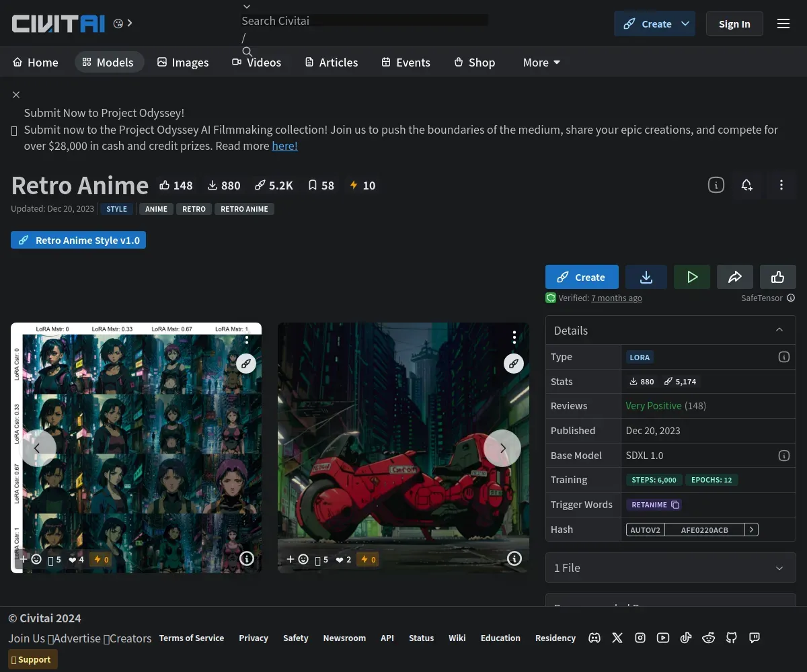The width and height of the screenshot is (807, 672).
Task: Open the More menu dropdown
Action: pyautogui.click(x=541, y=62)
